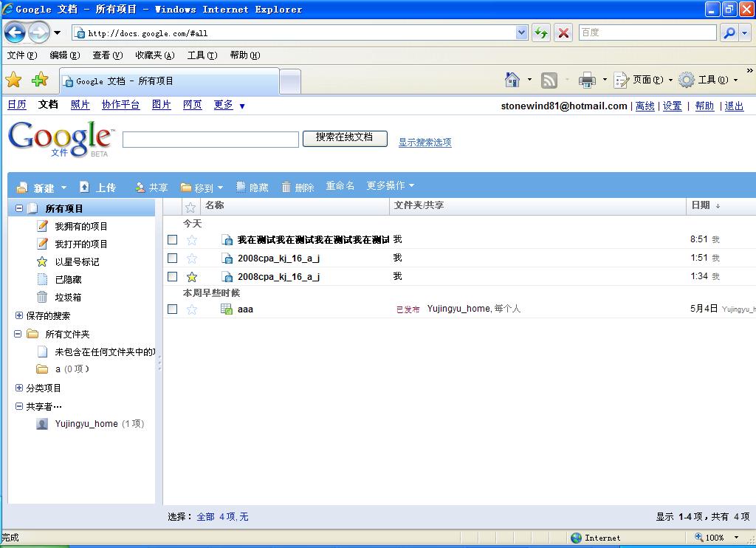Viewport: 756px width, 548px height.
Task: Click the 重命名 rename button
Action: (x=340, y=185)
